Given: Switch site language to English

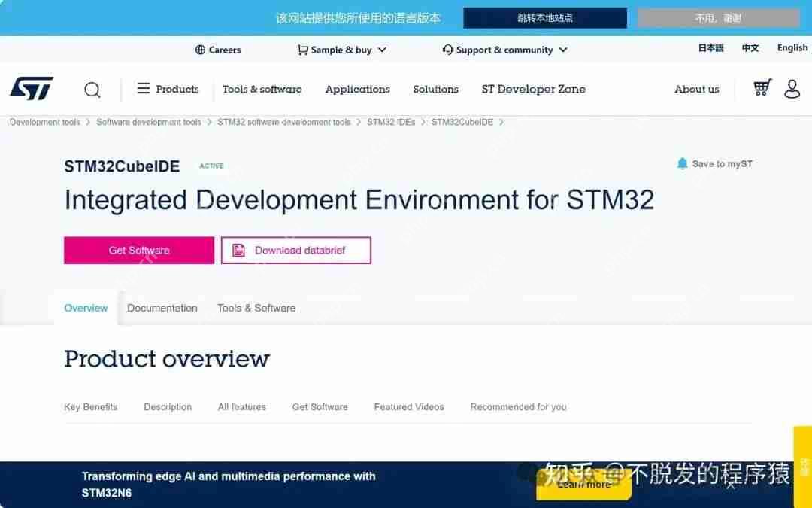Looking at the screenshot, I should point(792,47).
